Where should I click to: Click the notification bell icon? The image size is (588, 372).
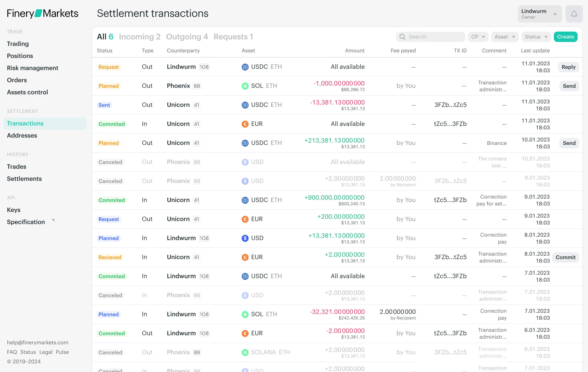click(x=574, y=14)
